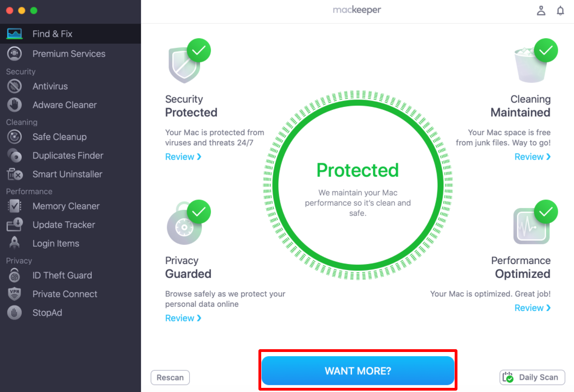Click the Antivirus sidebar icon
The height and width of the screenshot is (392, 574).
(x=15, y=86)
